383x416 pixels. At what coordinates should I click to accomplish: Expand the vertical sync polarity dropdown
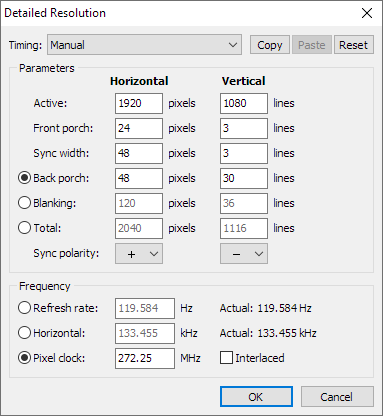pyautogui.click(x=244, y=254)
